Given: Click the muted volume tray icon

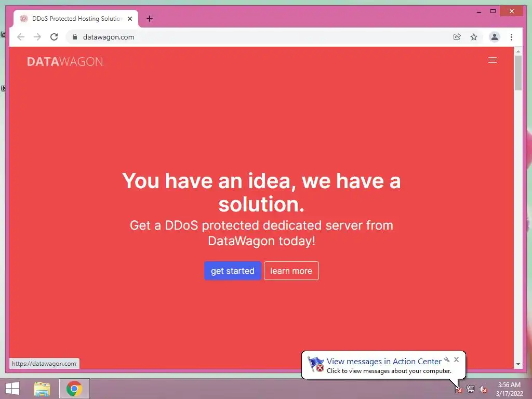Looking at the screenshot, I should click(x=483, y=389).
